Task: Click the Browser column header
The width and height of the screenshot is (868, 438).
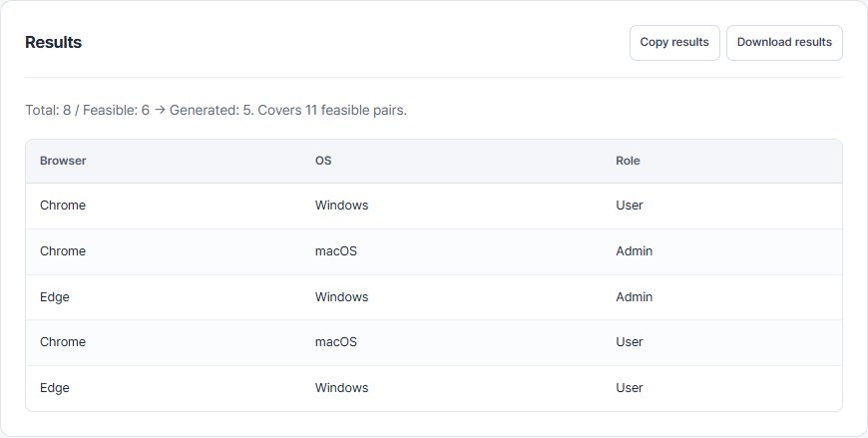Action: 63,161
